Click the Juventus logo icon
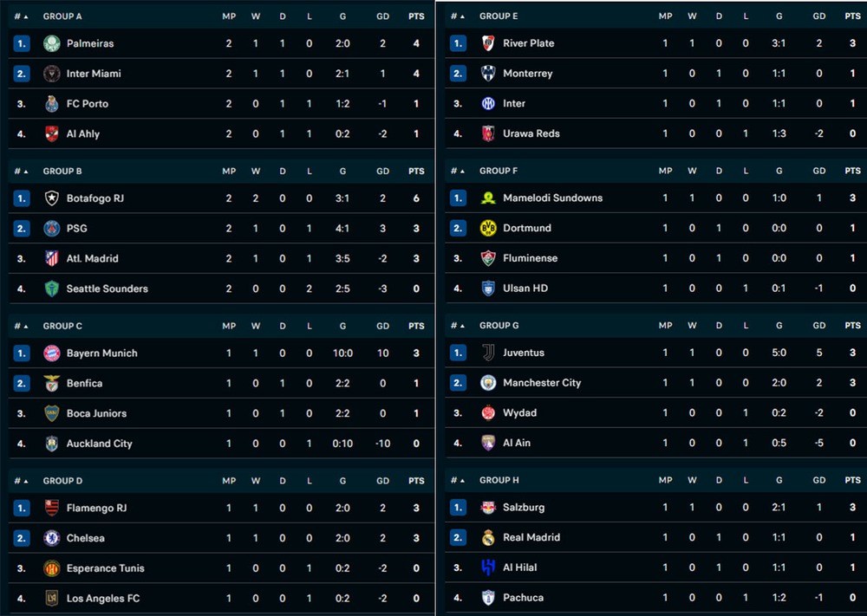 tap(488, 353)
